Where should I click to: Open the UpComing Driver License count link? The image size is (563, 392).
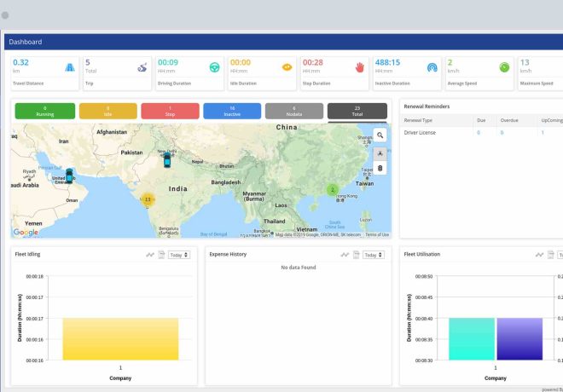point(543,133)
